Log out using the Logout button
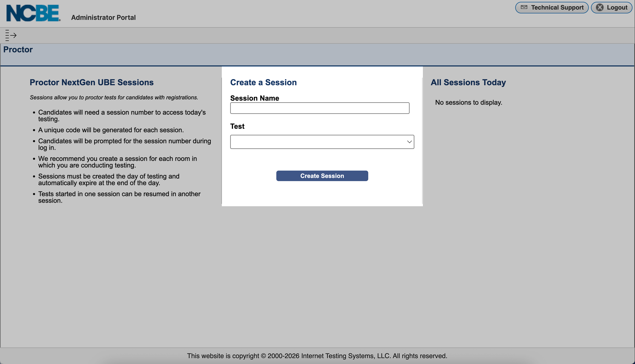Screen dimensions: 635x364 click(x=611, y=7)
